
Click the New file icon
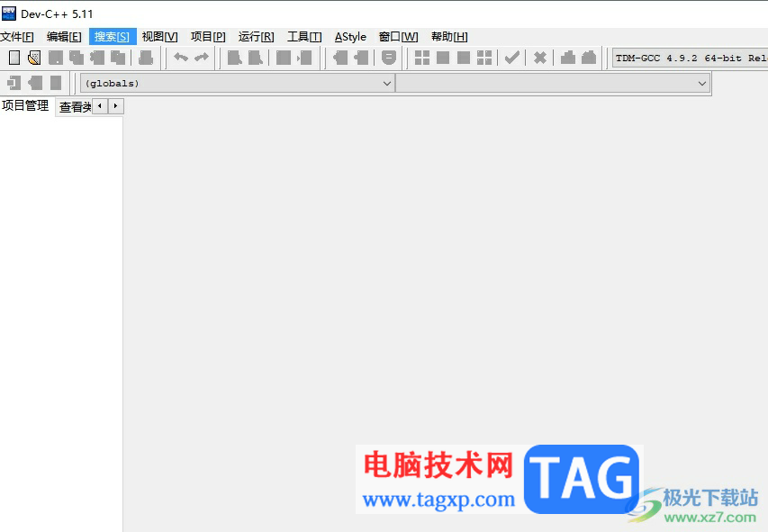(x=14, y=58)
